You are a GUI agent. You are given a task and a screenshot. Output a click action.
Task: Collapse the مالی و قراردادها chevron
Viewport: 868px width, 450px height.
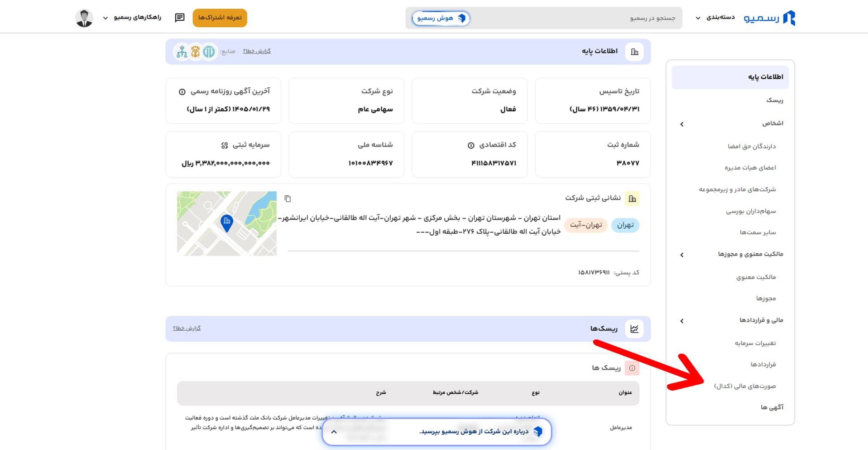coord(682,321)
